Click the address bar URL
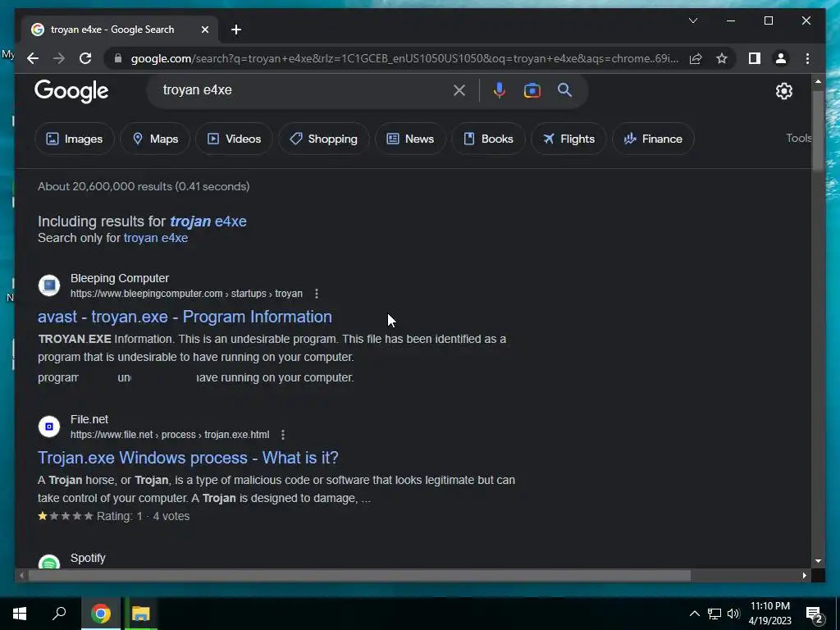 click(404, 58)
